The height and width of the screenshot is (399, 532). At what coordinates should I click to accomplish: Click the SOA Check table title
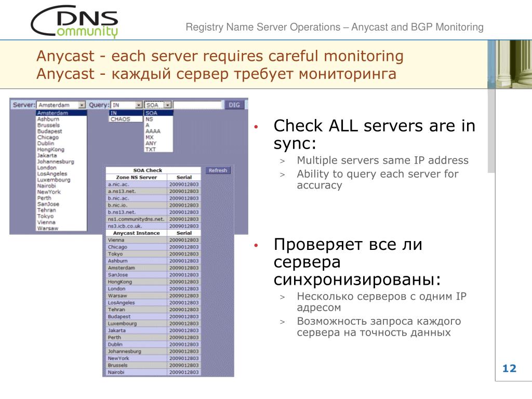coord(148,170)
